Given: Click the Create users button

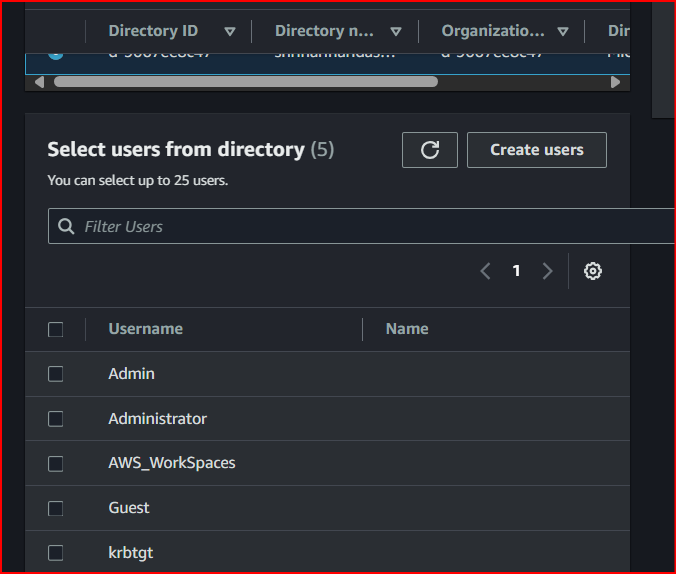Looking at the screenshot, I should pos(537,150).
